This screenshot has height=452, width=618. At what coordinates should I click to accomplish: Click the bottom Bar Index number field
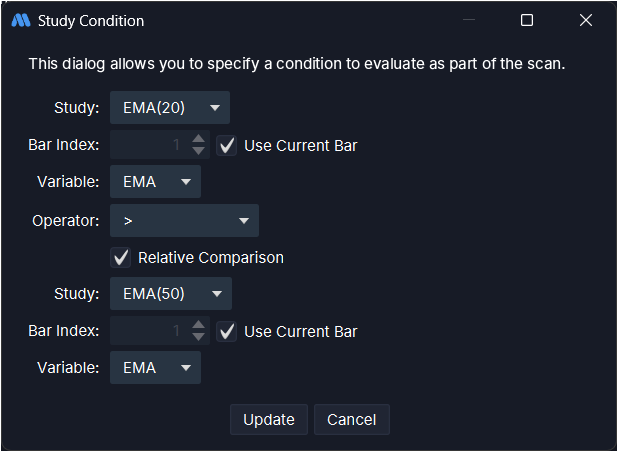148,331
